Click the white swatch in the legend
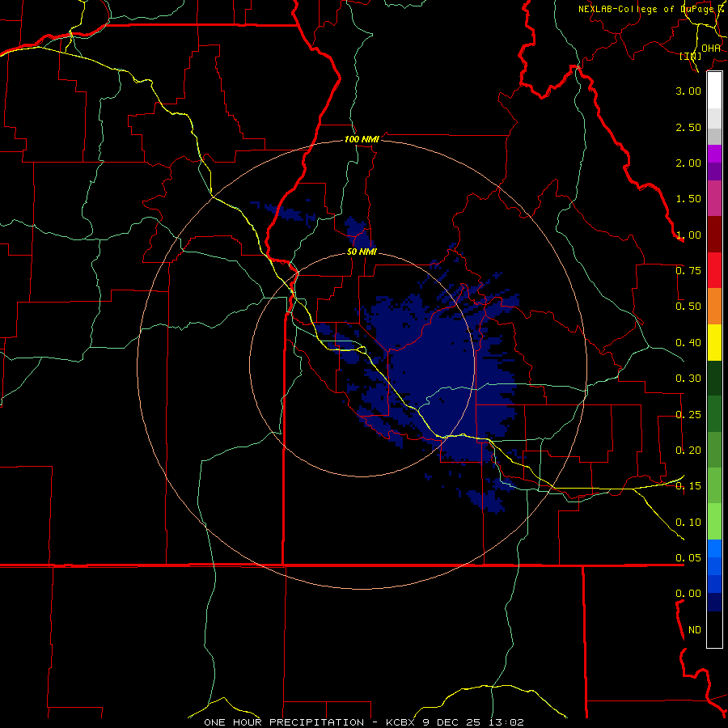The image size is (728, 728). (x=714, y=90)
